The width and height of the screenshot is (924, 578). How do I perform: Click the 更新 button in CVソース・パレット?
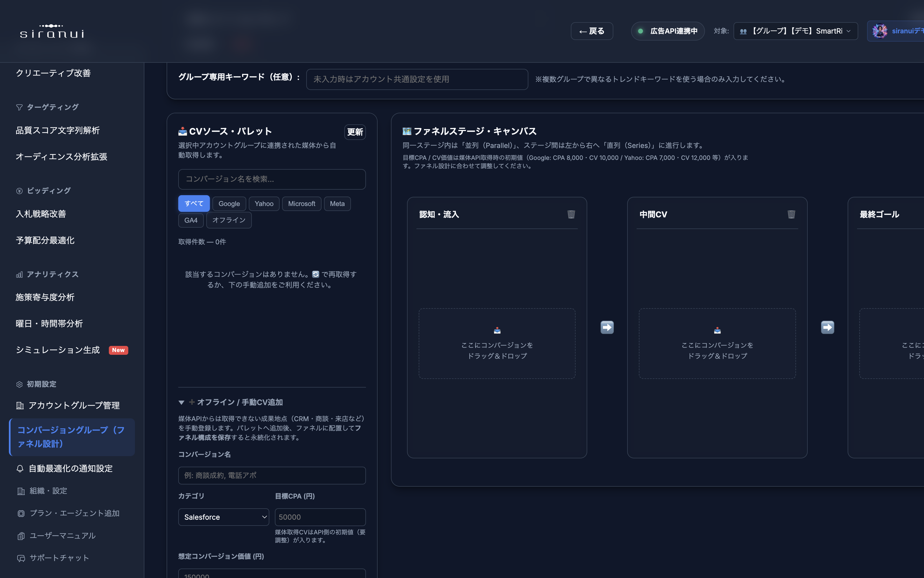355,132
